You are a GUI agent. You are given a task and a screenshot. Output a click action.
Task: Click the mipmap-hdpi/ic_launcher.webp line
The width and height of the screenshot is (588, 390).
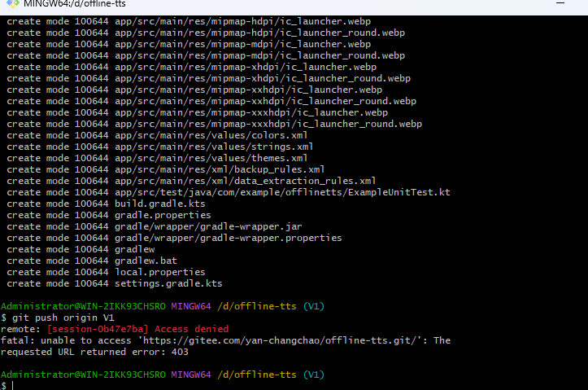189,21
